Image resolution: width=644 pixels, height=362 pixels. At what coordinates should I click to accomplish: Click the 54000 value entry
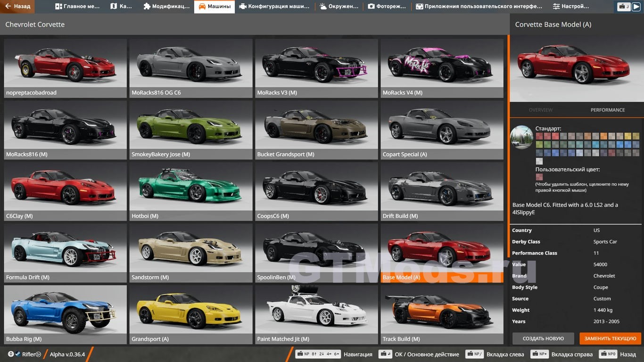coord(600,264)
